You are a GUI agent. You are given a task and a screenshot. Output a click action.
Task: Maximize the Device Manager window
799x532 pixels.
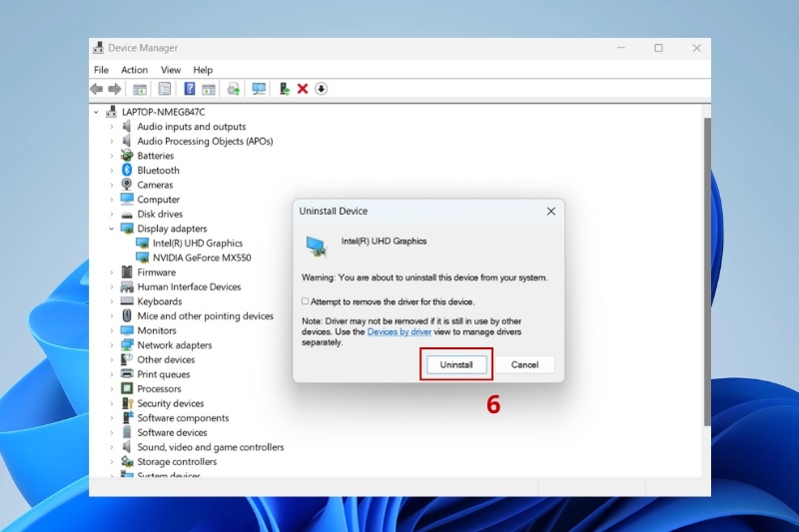(658, 48)
